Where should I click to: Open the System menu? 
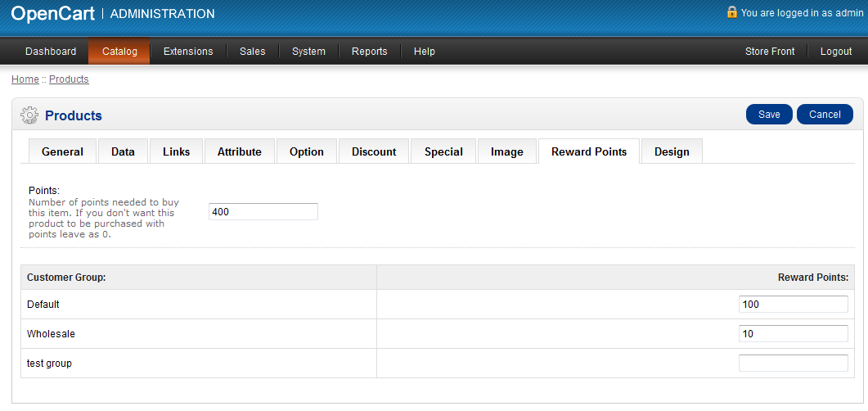[308, 52]
